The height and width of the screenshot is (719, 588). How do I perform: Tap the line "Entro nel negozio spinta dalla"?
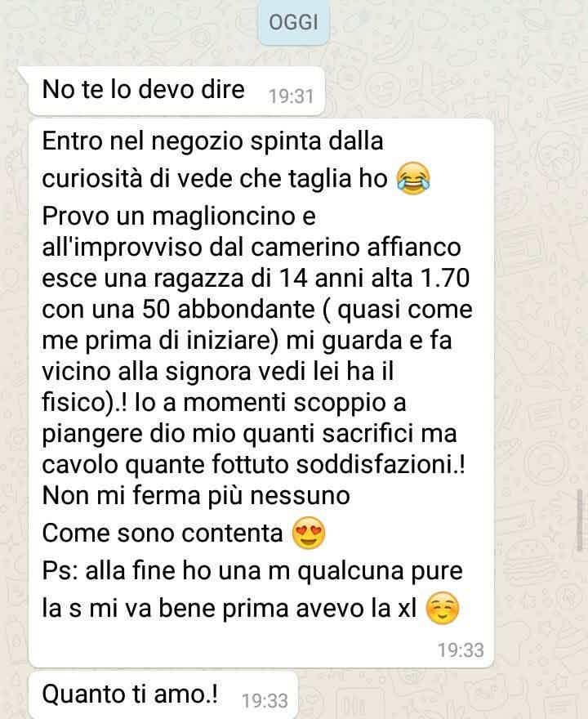[212, 141]
